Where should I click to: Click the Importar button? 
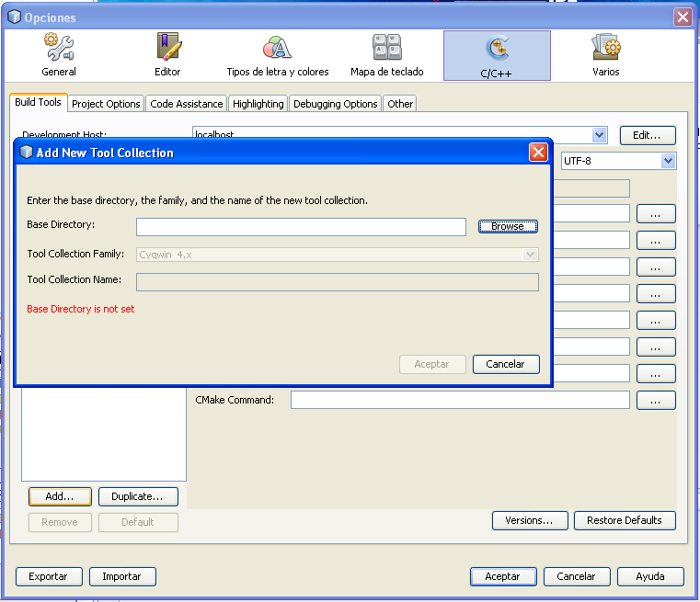pyautogui.click(x=122, y=576)
